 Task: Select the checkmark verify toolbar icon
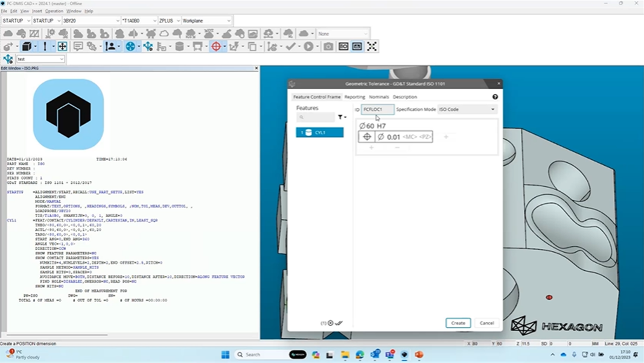click(x=290, y=46)
